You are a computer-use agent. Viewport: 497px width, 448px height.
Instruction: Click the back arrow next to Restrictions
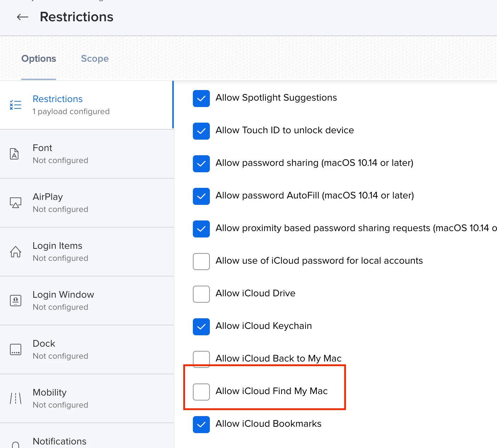click(x=23, y=17)
